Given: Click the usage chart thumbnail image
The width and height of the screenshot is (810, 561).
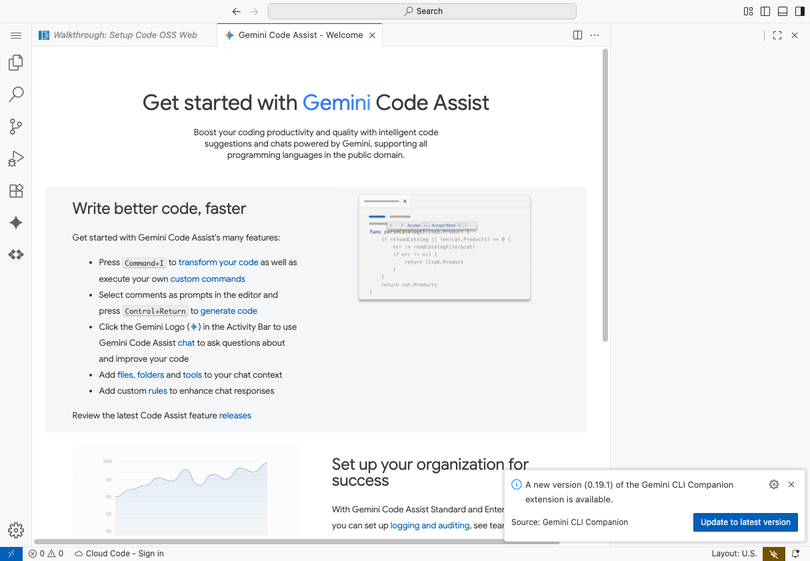Looking at the screenshot, I should (186, 490).
